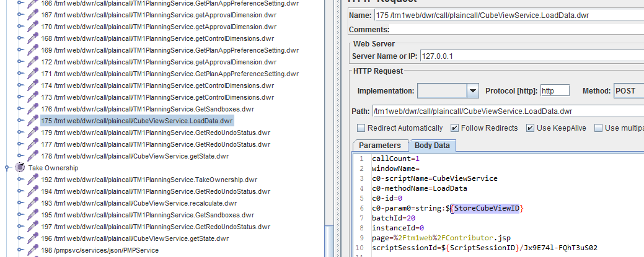
Task: Toggle the Use KeepAlive checkbox
Action: coord(530,128)
